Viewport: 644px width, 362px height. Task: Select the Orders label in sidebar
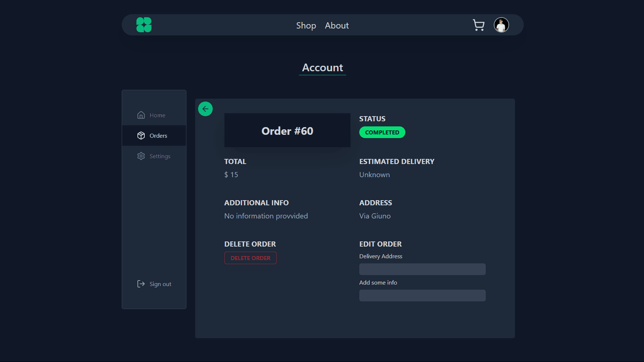pos(158,136)
